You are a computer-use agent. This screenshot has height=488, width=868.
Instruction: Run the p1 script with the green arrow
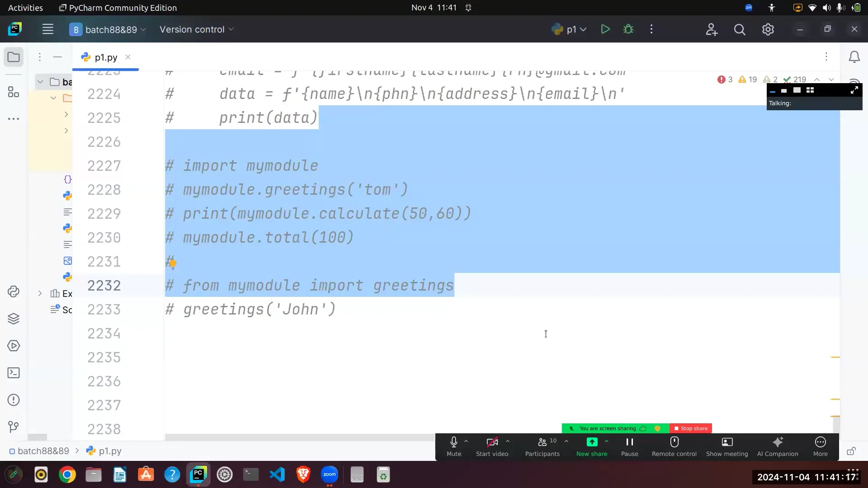pyautogui.click(x=605, y=29)
